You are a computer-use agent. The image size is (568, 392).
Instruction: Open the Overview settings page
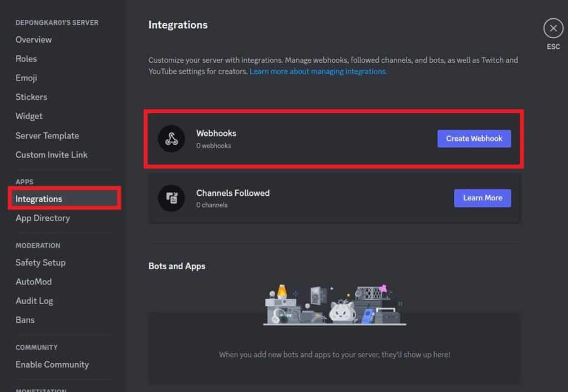pyautogui.click(x=34, y=39)
